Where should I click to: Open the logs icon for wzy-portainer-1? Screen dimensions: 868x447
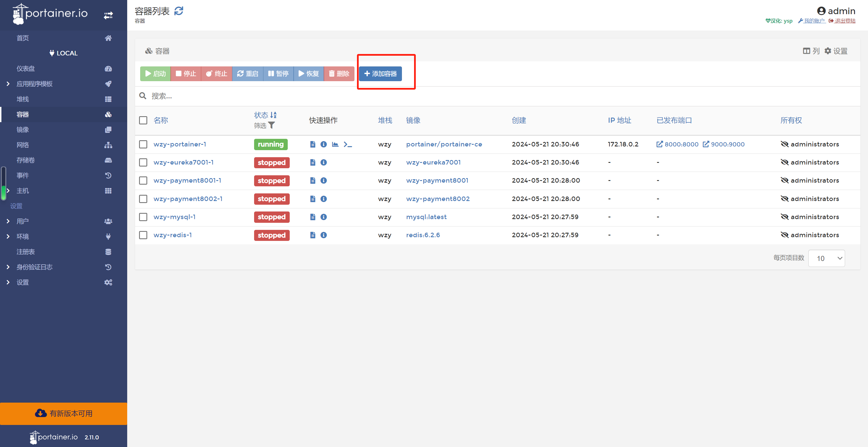[x=313, y=144]
